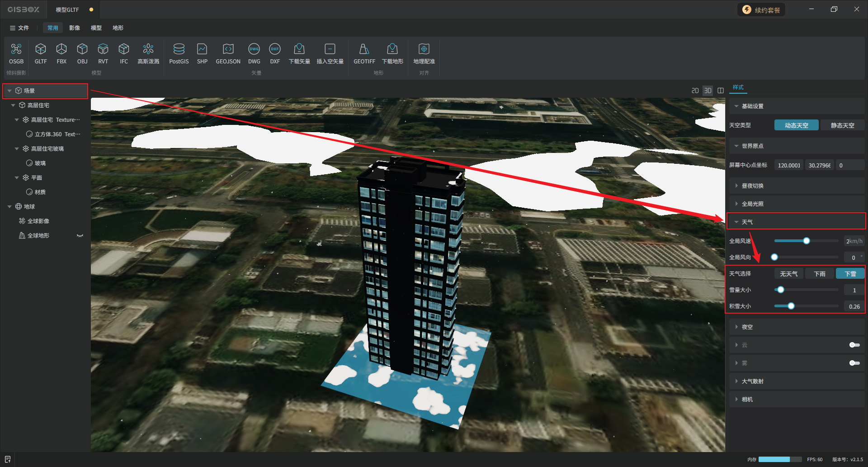Toggle visibility of 全球地形 layer

(80, 236)
